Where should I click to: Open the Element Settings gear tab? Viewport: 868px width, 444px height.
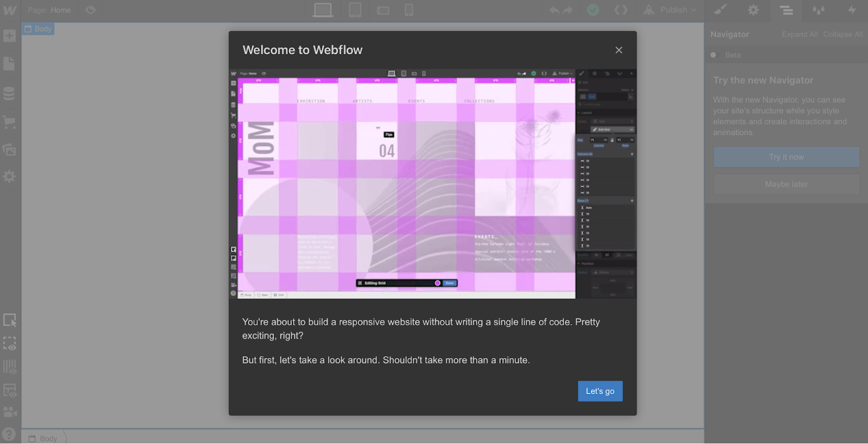point(754,10)
